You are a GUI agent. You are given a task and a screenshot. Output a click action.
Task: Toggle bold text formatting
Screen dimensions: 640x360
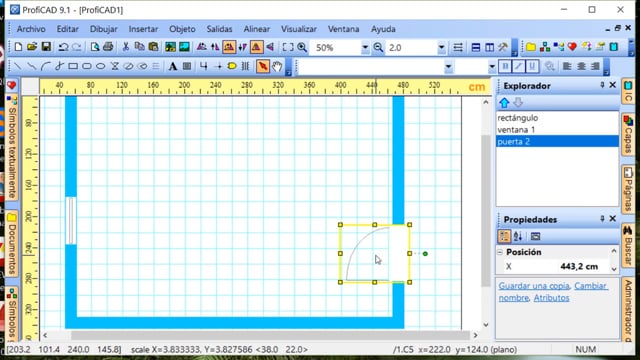505,66
